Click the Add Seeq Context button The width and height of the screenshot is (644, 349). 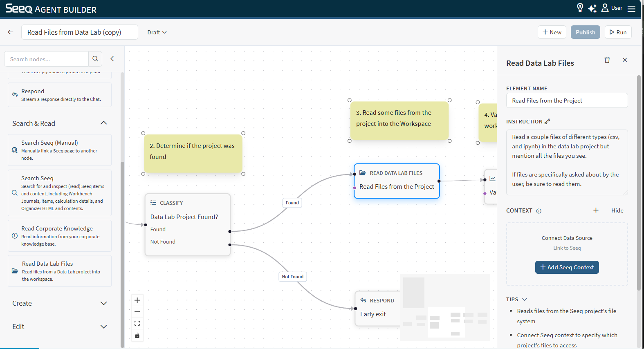click(x=567, y=267)
